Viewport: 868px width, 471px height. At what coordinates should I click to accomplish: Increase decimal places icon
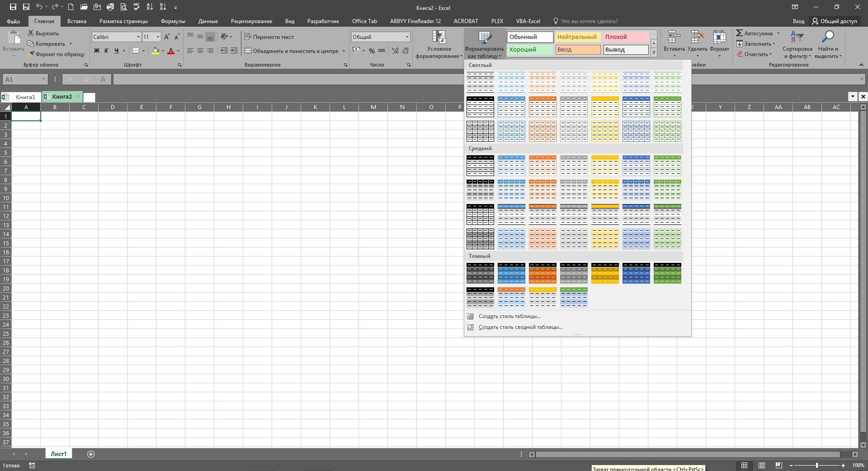click(x=395, y=51)
